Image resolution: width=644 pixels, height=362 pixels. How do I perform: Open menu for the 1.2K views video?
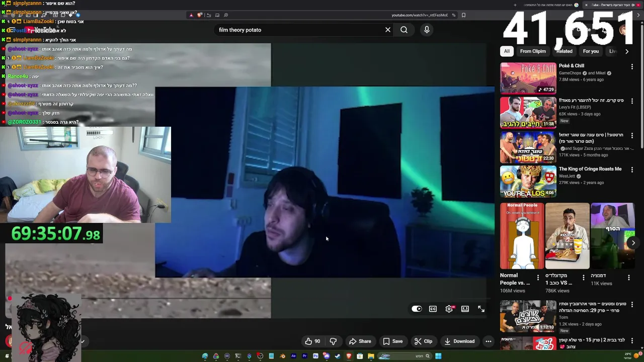coord(632,305)
